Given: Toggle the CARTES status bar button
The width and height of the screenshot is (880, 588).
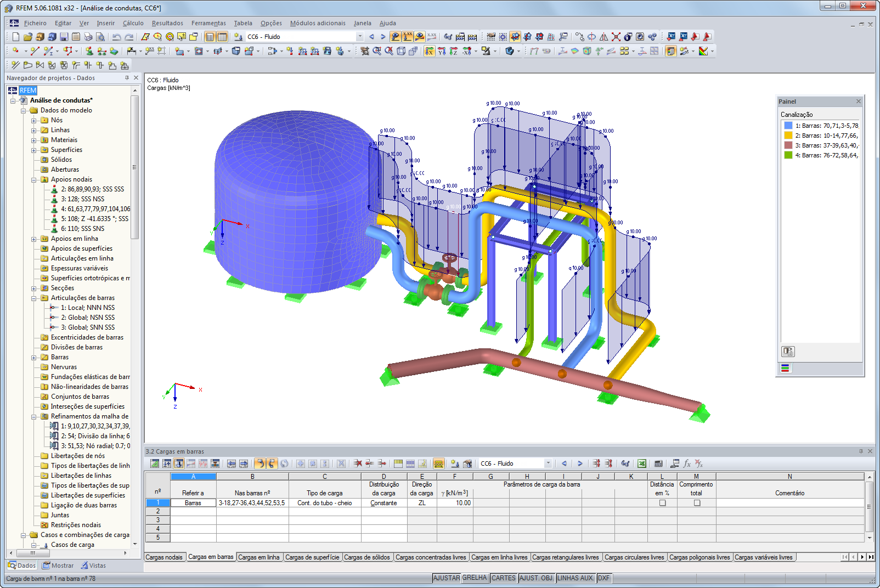Looking at the screenshot, I should click(504, 578).
